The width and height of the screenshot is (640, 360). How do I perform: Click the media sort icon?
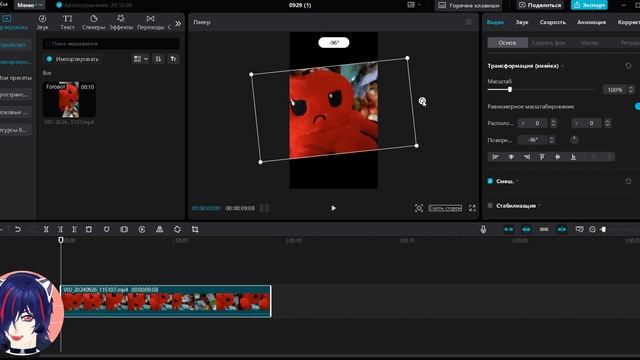[x=158, y=59]
